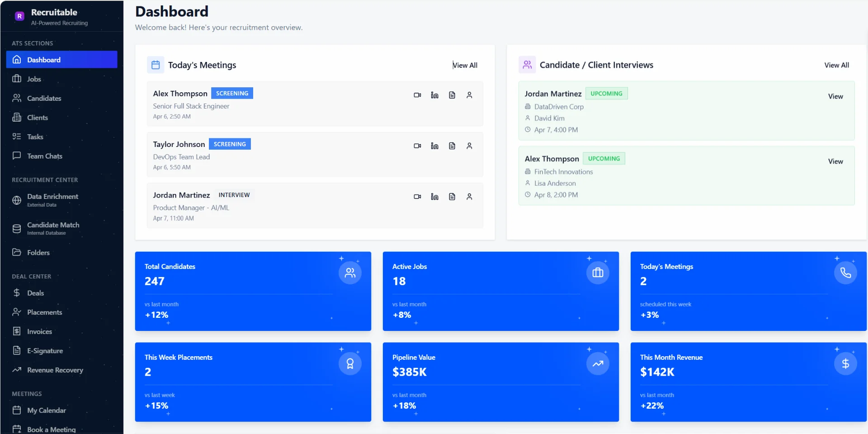Screen dimensions: 868x434
Task: Select Revenue Recovery from Deal Center
Action: click(x=55, y=370)
